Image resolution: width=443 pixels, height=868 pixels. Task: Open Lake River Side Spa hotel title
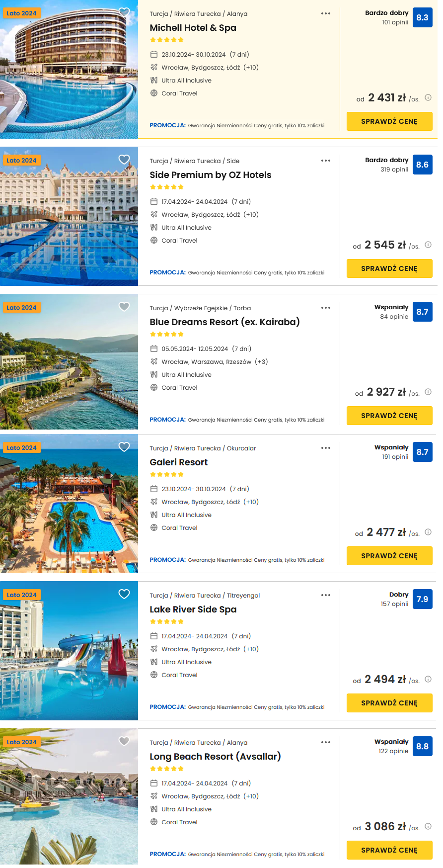pyautogui.click(x=193, y=609)
